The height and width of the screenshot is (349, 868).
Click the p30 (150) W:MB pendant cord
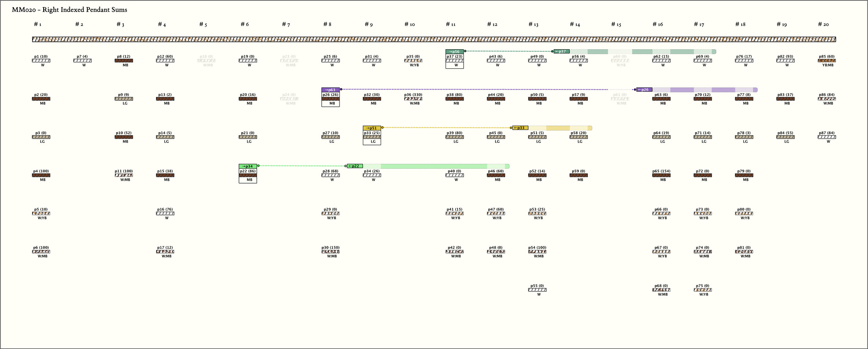[331, 251]
